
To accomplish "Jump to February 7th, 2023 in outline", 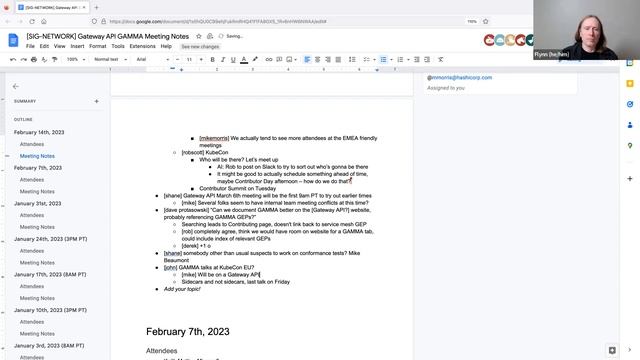I will coord(38,168).
